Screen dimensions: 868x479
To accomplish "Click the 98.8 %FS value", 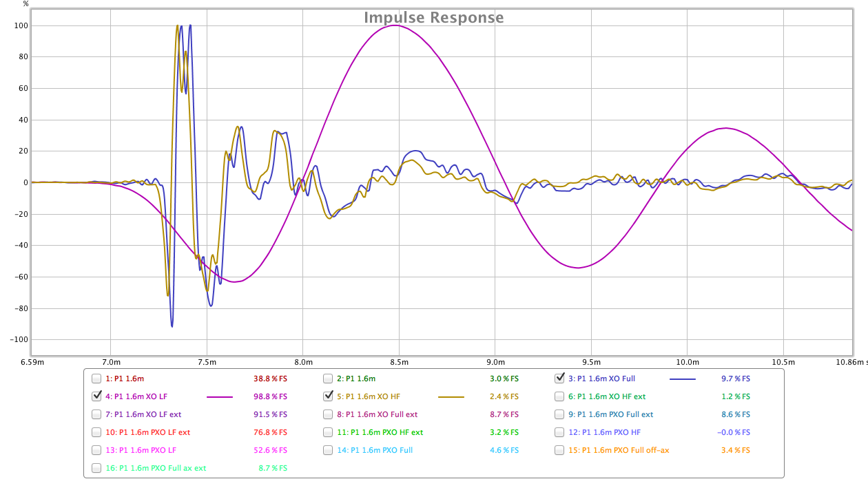I will click(270, 396).
